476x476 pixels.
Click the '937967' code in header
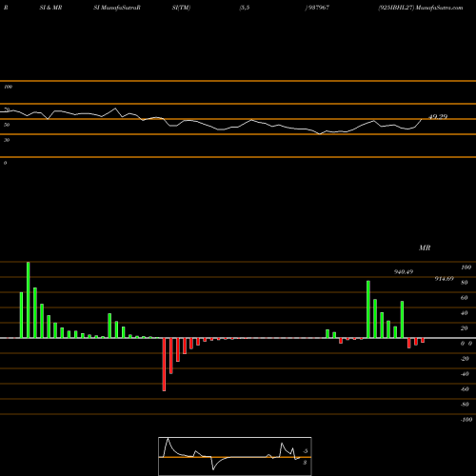318,8
